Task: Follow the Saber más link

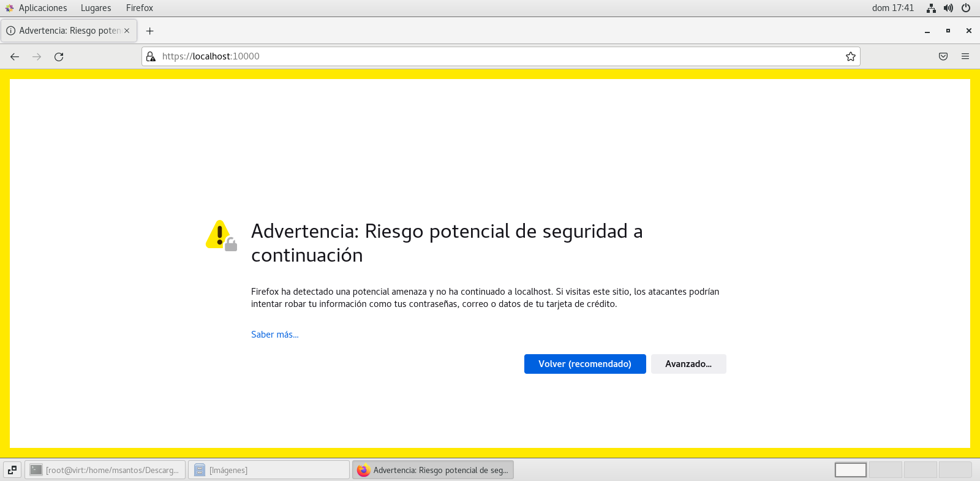Action: coord(274,335)
